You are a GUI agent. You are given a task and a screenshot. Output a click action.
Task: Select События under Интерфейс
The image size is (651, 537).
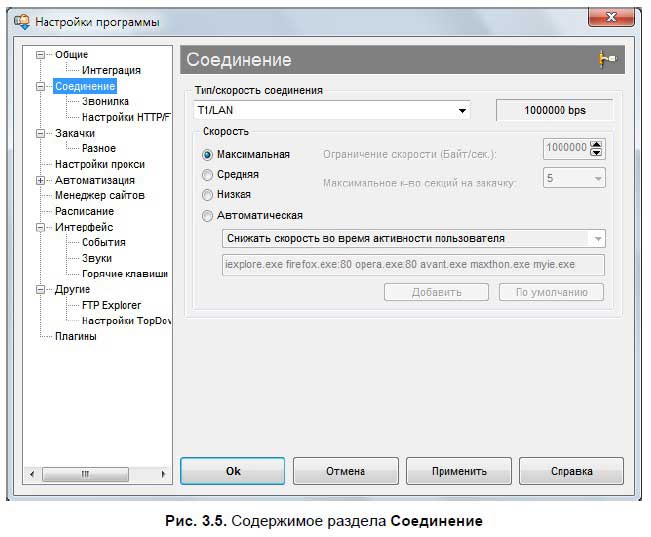[x=104, y=242]
